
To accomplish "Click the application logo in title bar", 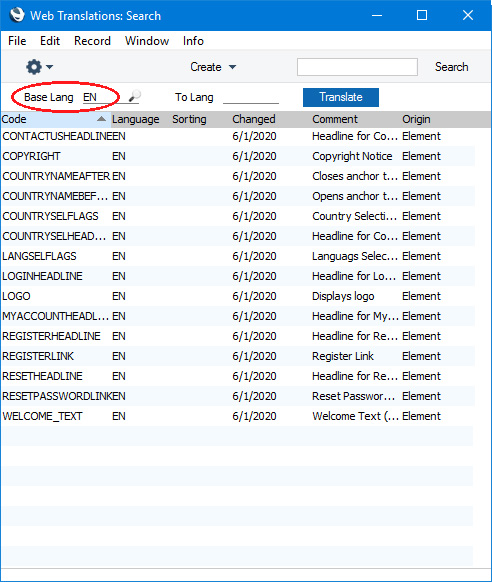I will click(x=17, y=15).
